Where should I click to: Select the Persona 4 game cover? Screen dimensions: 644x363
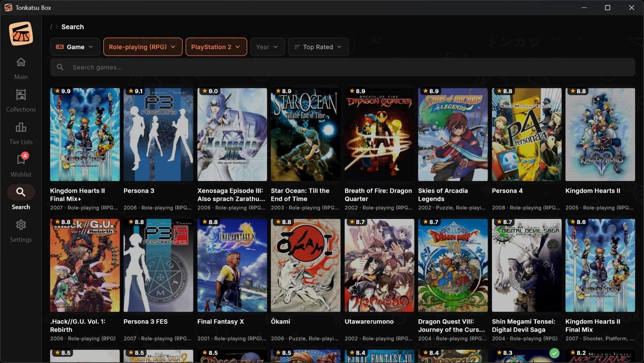526,134
